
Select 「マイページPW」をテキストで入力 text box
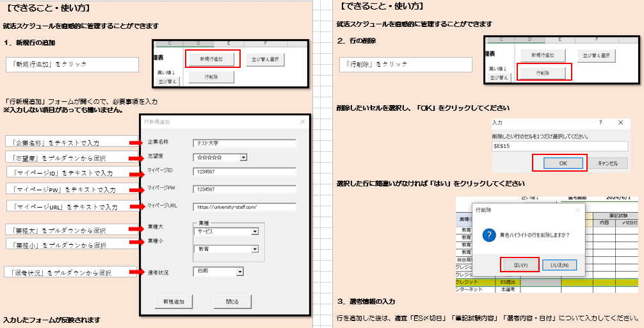point(72,188)
